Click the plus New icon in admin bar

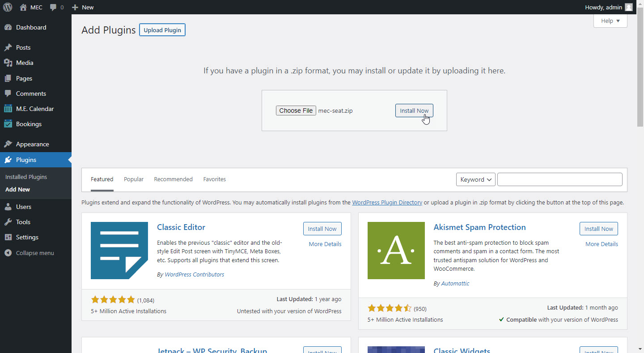(75, 8)
